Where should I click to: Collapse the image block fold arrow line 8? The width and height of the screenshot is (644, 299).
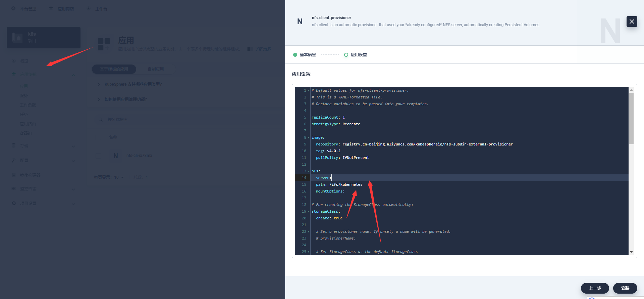[309, 138]
